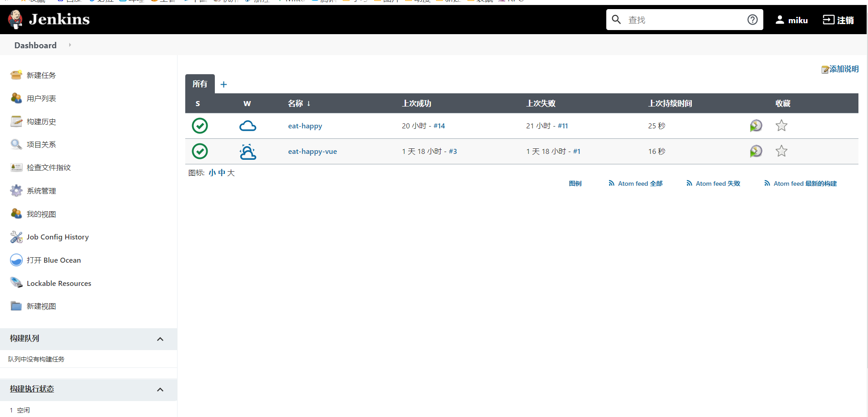This screenshot has width=868, height=417.
Task: Sort by 上次持续时间 column header
Action: (x=670, y=103)
